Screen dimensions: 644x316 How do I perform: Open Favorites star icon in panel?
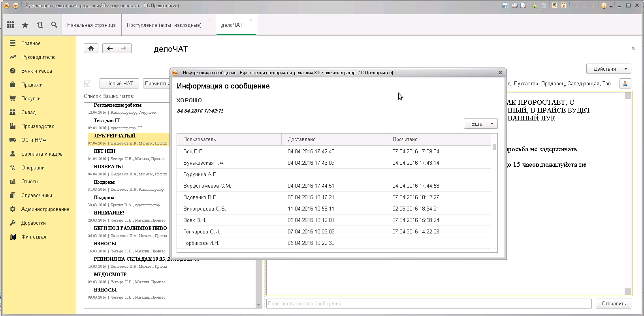click(x=25, y=25)
